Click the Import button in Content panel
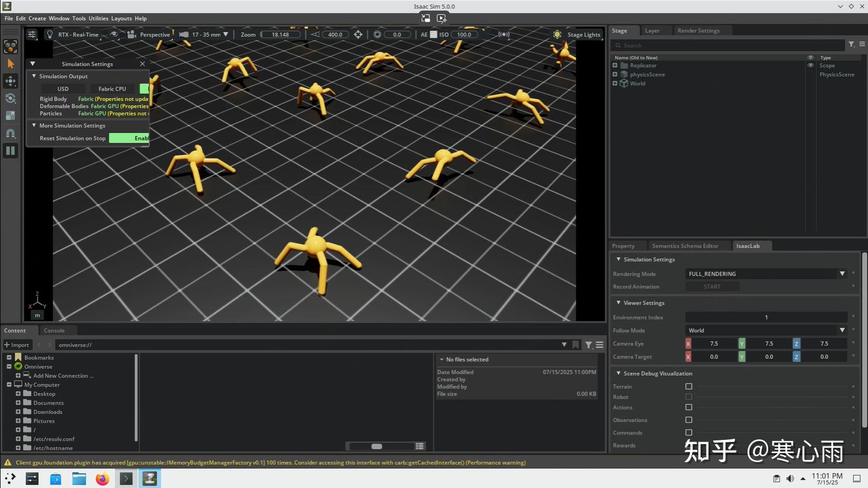Viewport: 868px width, 488px height. (x=17, y=345)
